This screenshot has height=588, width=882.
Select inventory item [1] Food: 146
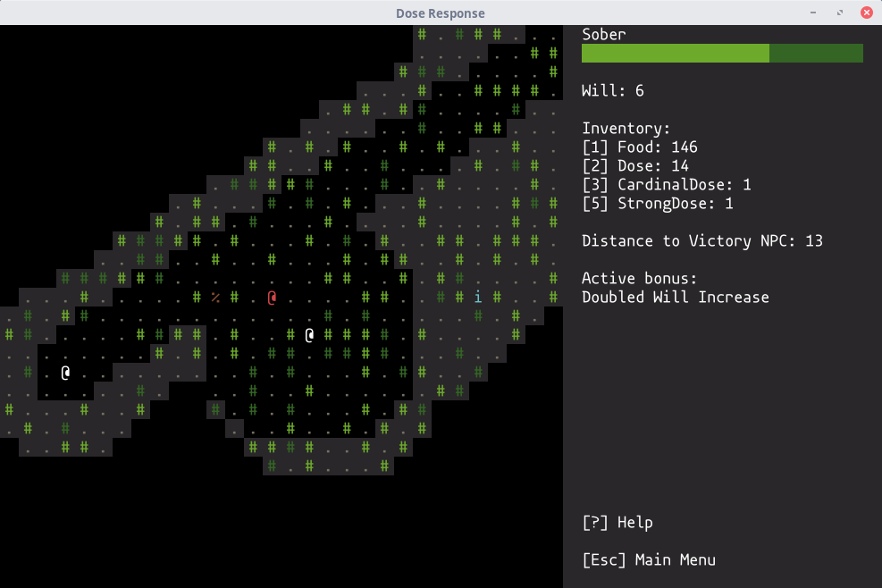click(640, 147)
